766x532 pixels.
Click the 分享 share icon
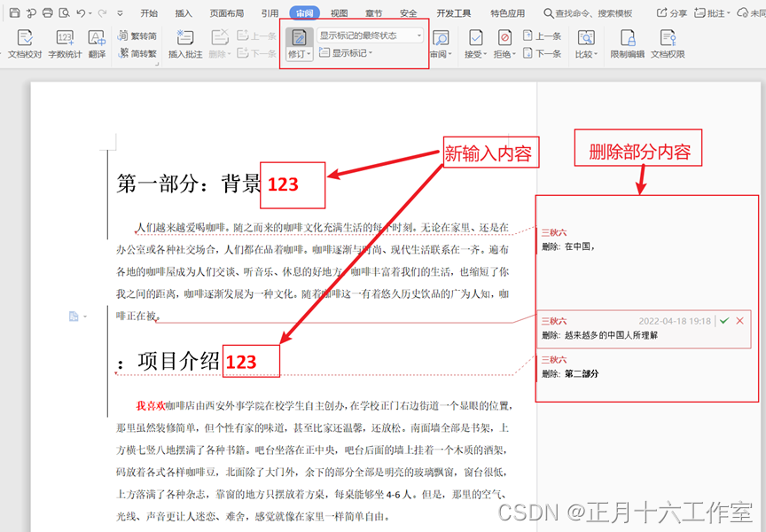coord(672,13)
